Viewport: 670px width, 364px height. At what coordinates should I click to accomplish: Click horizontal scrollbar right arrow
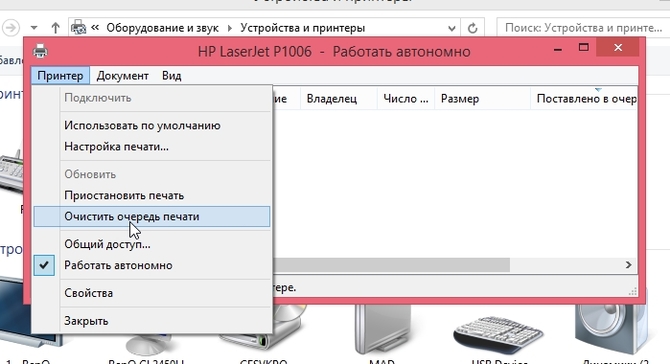click(x=628, y=265)
